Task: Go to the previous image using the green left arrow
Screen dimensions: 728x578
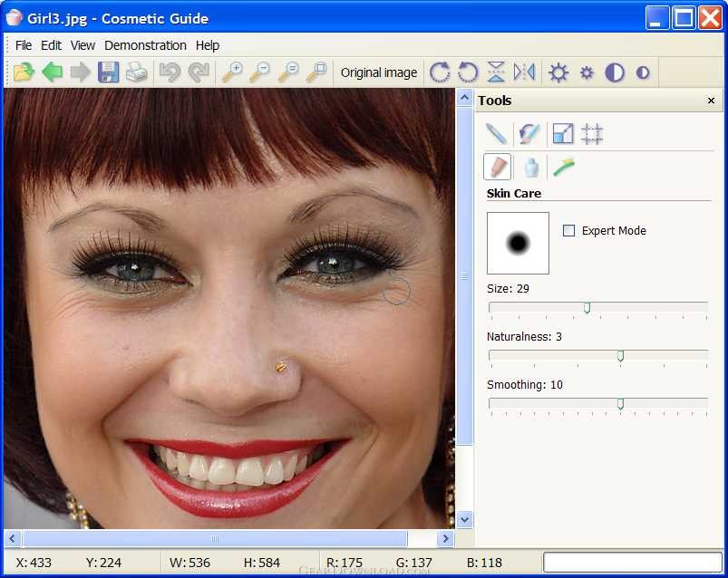Action: 52,72
